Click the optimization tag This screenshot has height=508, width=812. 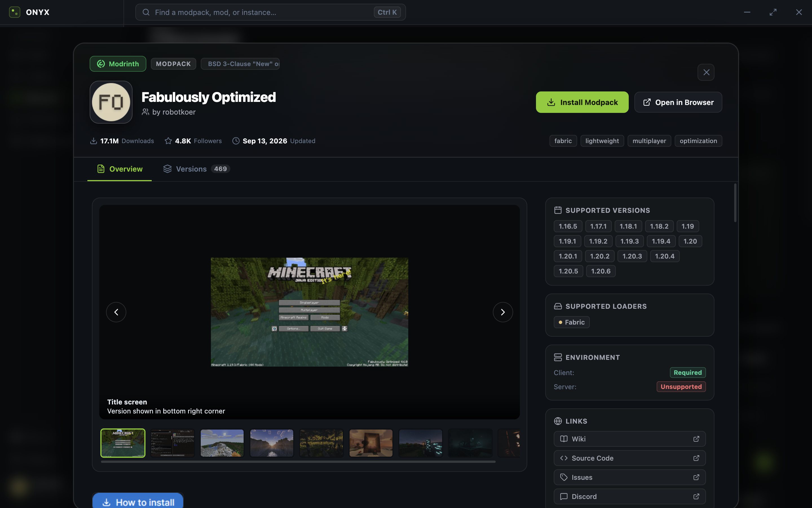(698, 141)
